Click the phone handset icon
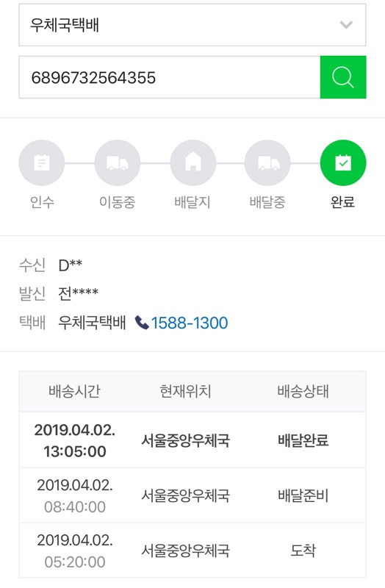This screenshot has height=588, width=385. (x=142, y=323)
